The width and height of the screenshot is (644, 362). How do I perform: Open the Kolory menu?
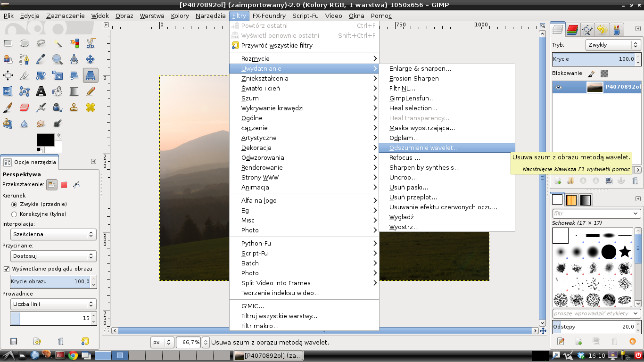pyautogui.click(x=180, y=16)
